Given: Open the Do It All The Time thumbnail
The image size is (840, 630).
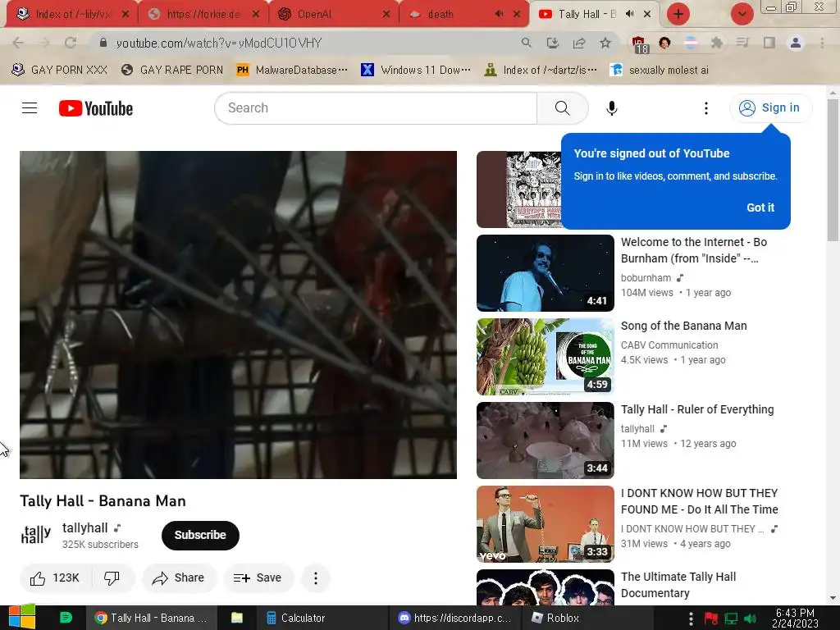Looking at the screenshot, I should (546, 524).
